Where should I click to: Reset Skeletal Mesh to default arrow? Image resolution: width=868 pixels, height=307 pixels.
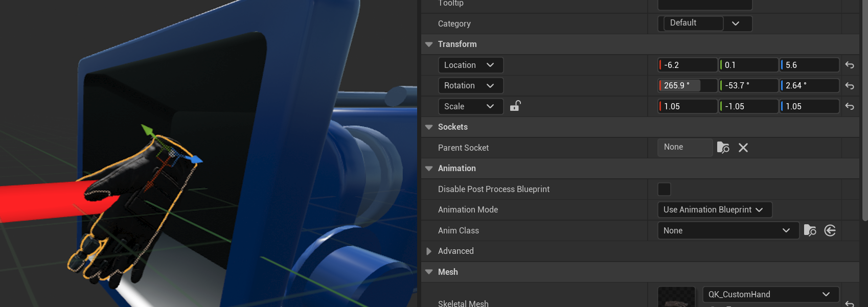point(850,304)
